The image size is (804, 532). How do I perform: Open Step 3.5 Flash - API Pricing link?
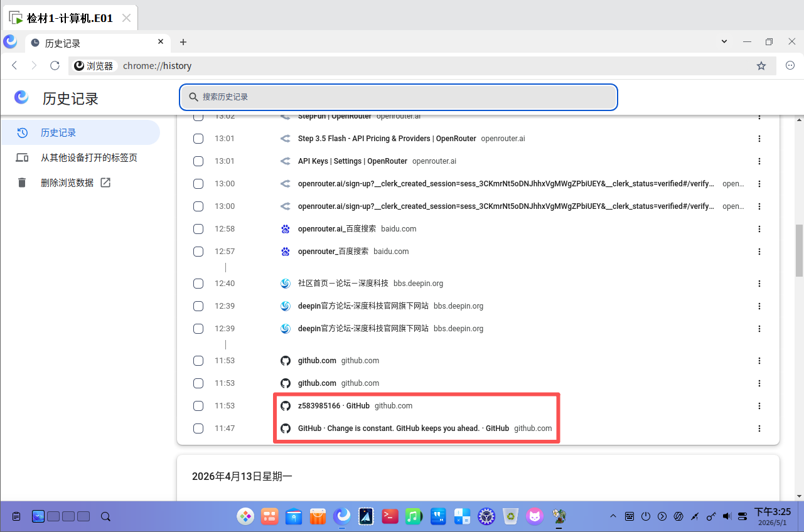pos(387,139)
